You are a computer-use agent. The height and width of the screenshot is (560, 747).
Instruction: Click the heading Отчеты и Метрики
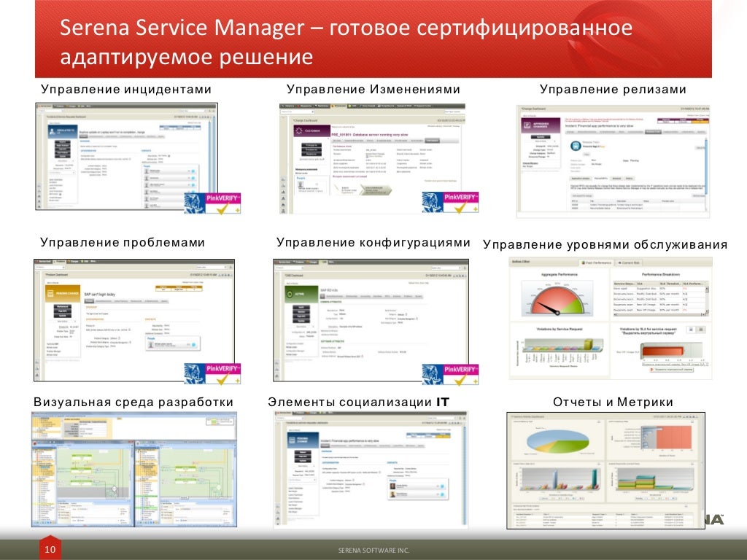[613, 402]
